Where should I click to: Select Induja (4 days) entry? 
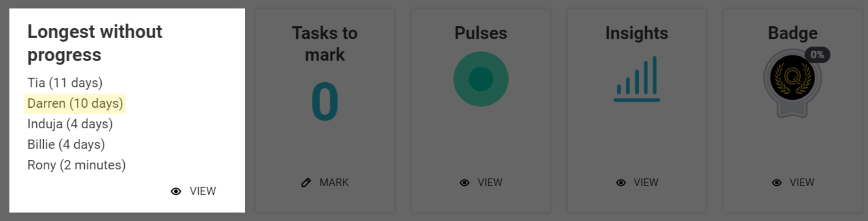click(x=70, y=124)
